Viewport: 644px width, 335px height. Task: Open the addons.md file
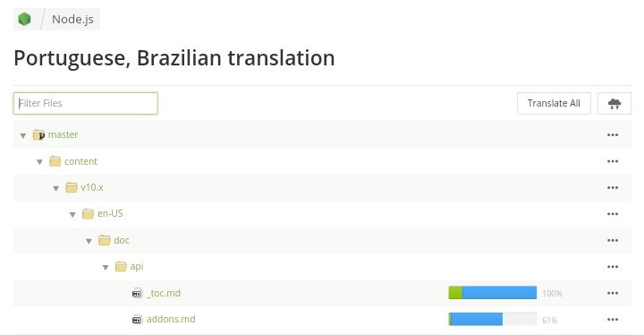coord(171,320)
